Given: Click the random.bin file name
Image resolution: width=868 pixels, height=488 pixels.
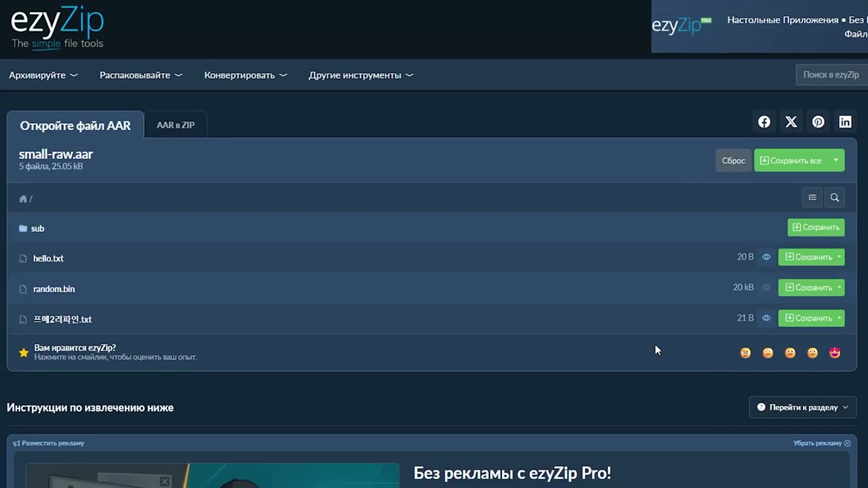Looking at the screenshot, I should click(x=54, y=289).
